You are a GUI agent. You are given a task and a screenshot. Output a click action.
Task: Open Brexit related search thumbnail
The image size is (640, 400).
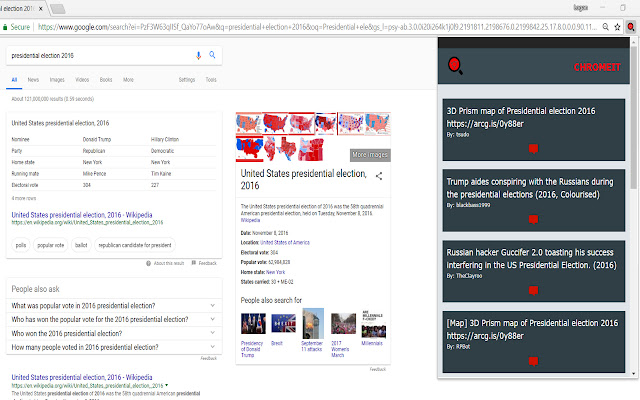[x=283, y=324]
